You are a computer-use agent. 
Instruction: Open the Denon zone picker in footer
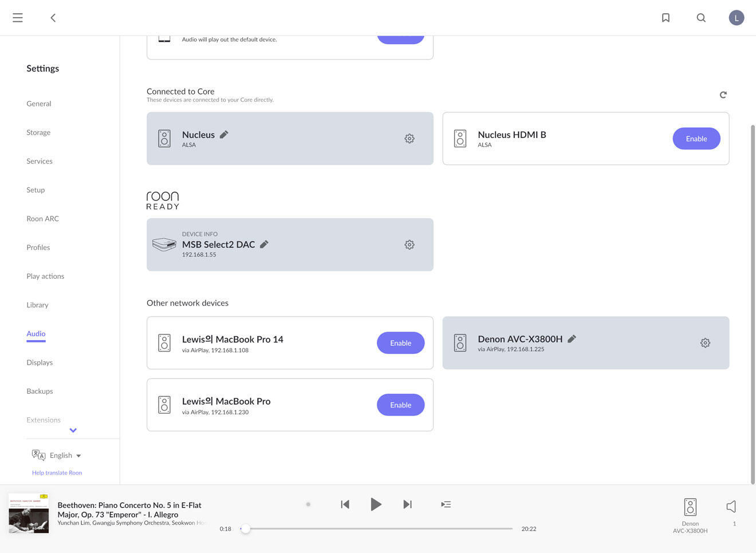point(690,515)
